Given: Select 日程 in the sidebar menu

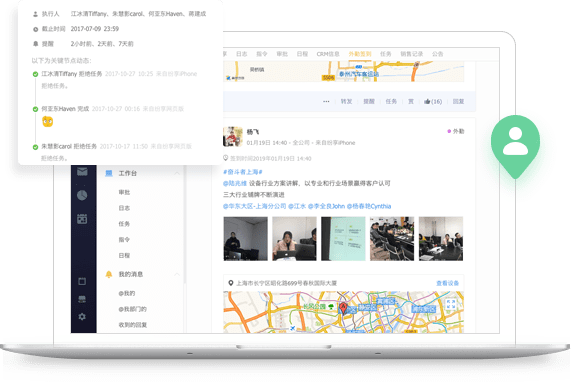Looking at the screenshot, I should 124,255.
